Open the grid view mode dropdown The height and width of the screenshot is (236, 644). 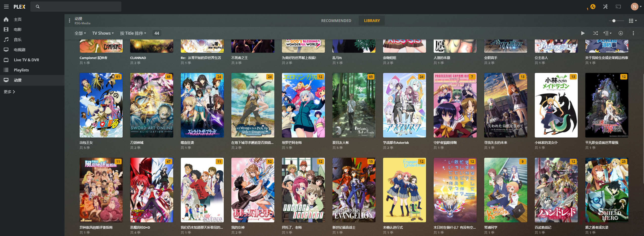(632, 21)
